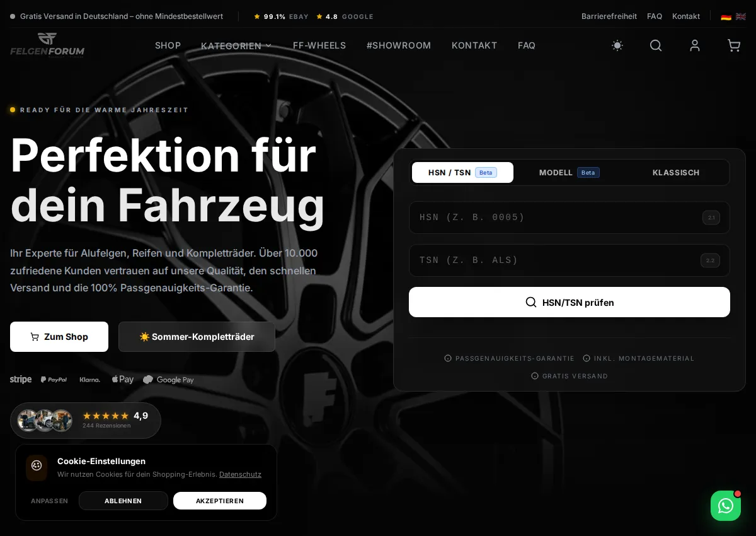
Task: Expand the KATEGORIEN dropdown menu
Action: (x=236, y=45)
